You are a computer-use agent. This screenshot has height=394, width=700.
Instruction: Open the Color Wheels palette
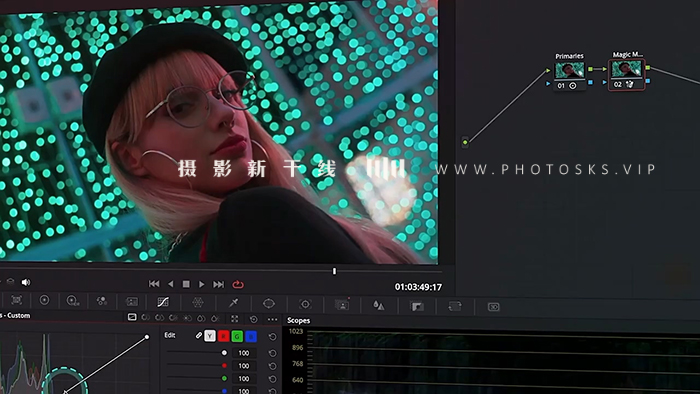(44, 300)
